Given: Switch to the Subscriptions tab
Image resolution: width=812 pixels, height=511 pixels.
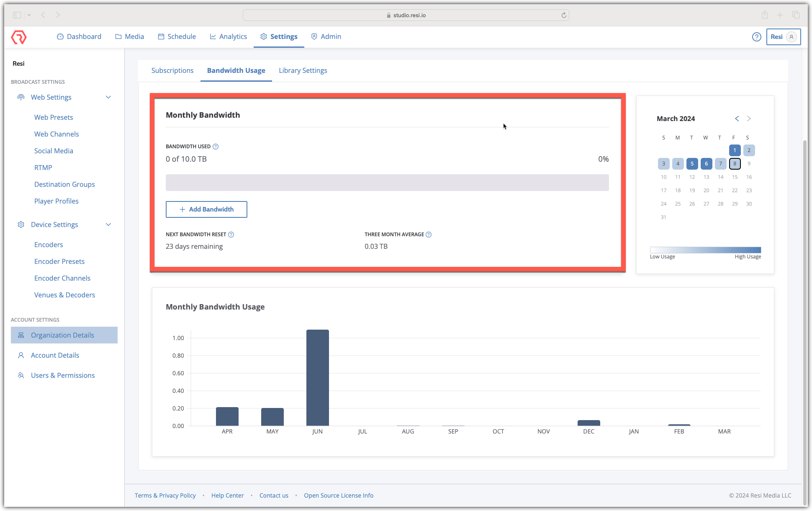Looking at the screenshot, I should [172, 70].
